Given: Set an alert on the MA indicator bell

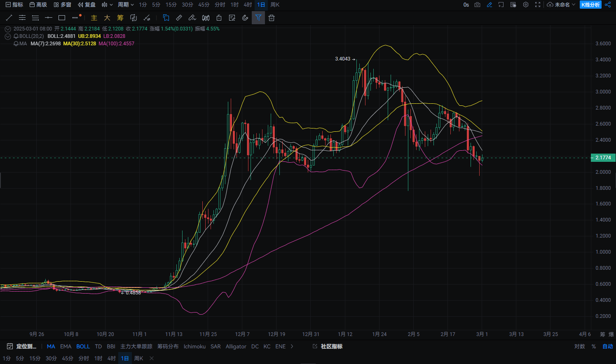Looking at the screenshot, I should [x=16, y=44].
